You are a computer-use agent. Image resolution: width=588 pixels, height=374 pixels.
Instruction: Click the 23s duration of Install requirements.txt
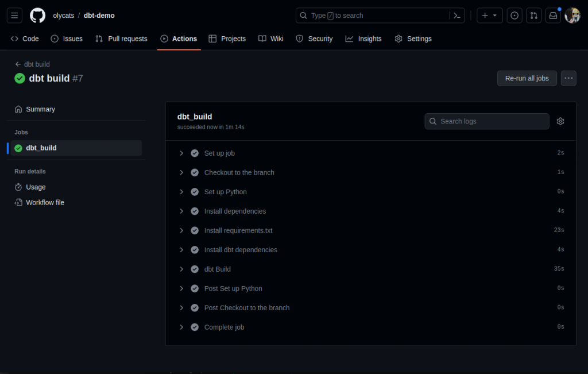(559, 230)
